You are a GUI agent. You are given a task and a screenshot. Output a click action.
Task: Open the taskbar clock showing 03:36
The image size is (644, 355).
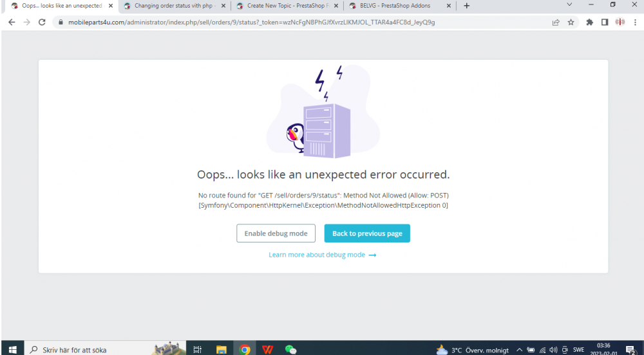pyautogui.click(x=604, y=349)
